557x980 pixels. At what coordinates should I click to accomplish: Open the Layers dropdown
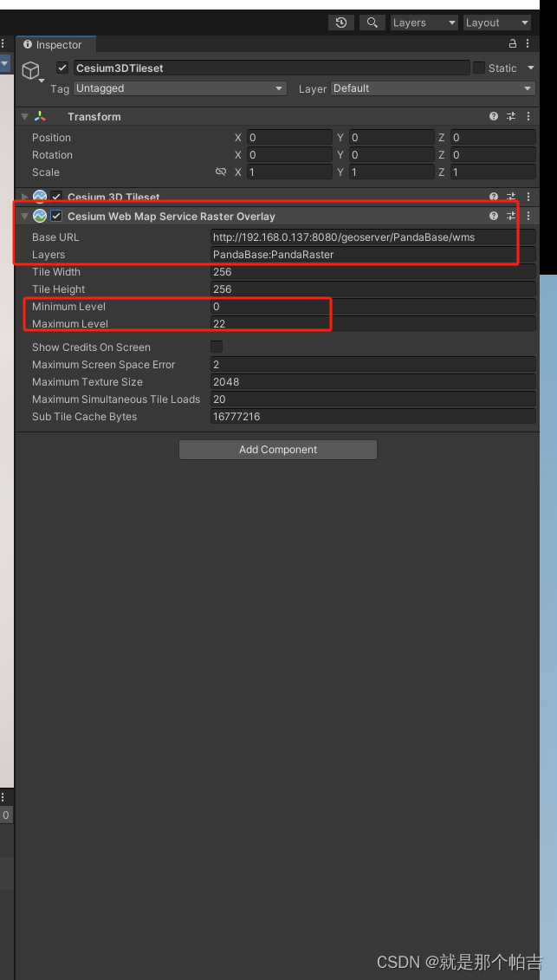click(424, 23)
